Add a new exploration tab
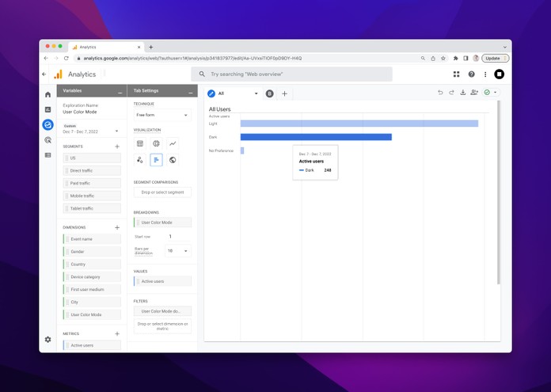The height and width of the screenshot is (392, 551). 284,93
